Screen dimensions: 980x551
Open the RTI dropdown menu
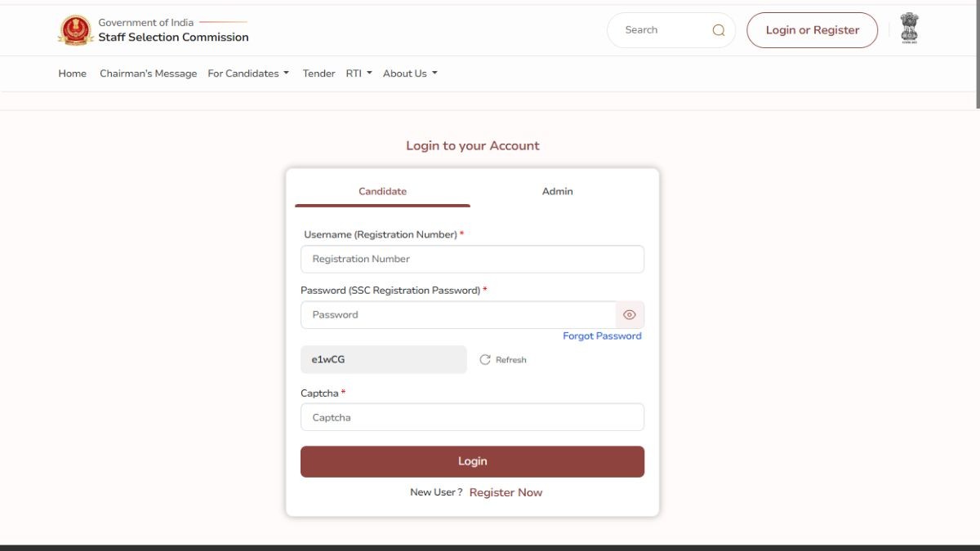coord(359,73)
